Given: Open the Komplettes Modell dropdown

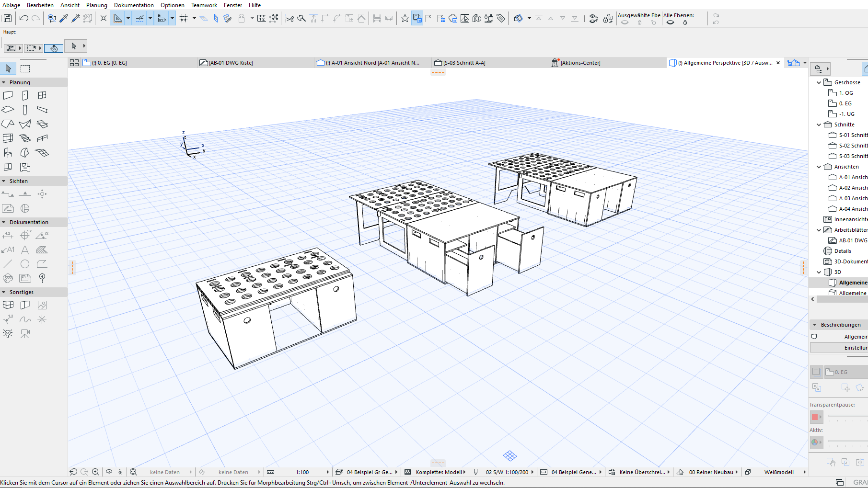Looking at the screenshot, I should (436, 472).
